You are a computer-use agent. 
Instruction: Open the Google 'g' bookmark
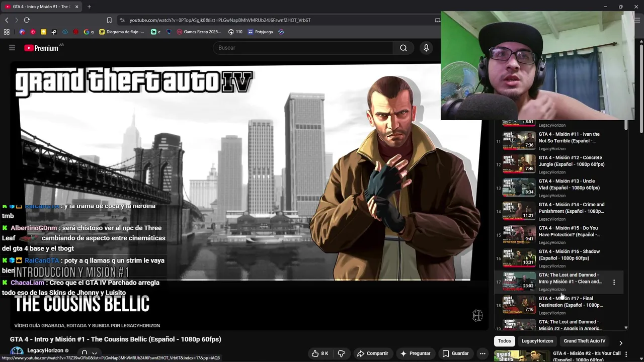(89, 32)
